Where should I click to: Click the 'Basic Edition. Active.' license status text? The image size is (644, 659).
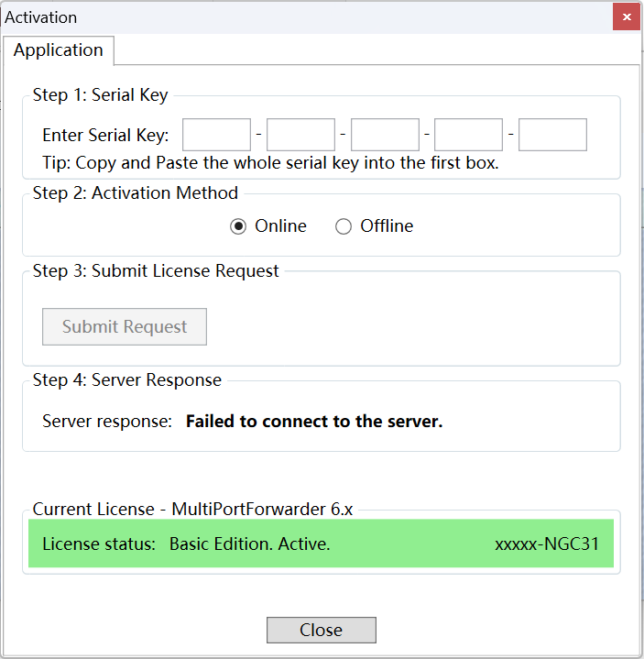(249, 544)
